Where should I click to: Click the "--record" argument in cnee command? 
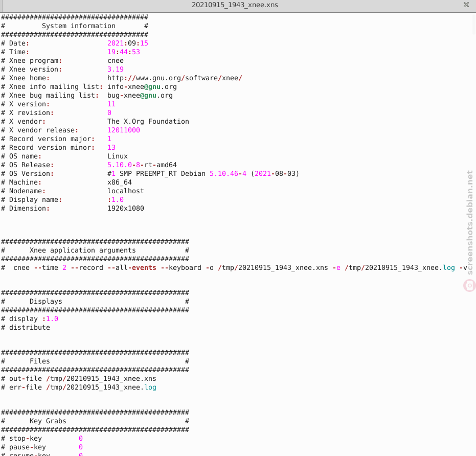[87, 268]
